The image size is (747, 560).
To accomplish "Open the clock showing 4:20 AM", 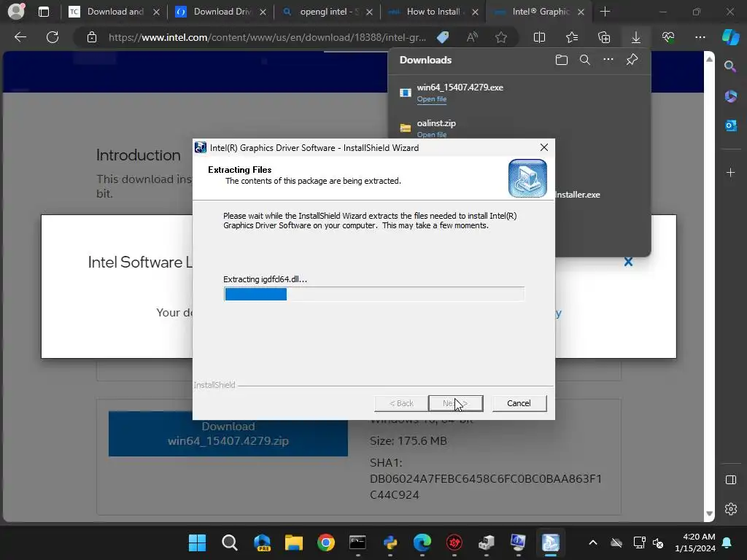I will point(695,542).
